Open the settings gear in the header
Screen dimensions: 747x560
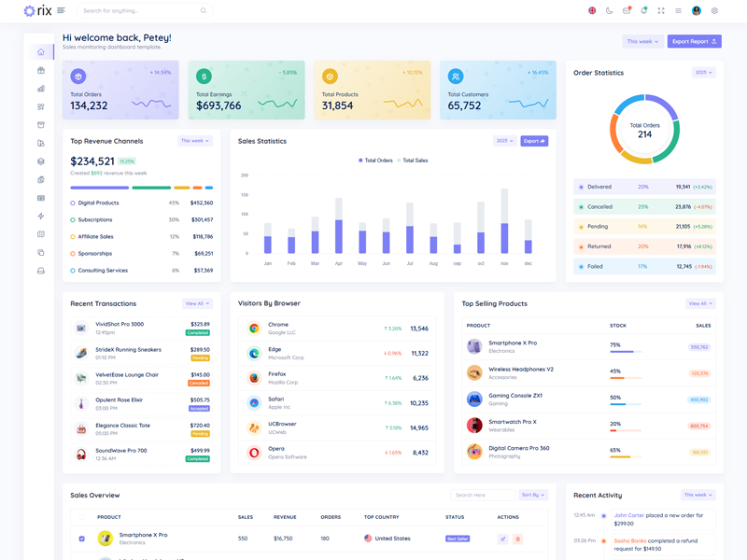click(714, 11)
